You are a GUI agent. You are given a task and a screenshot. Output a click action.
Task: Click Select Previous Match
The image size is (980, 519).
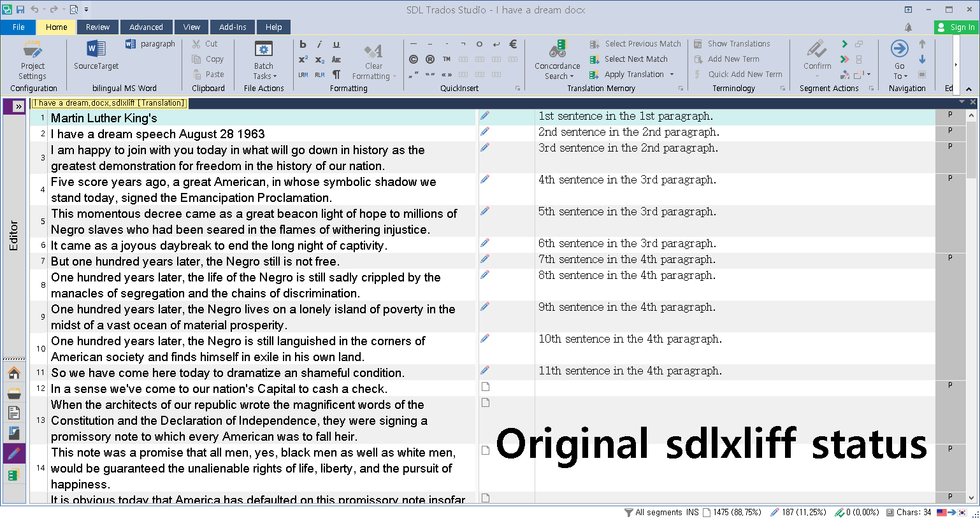pos(635,44)
